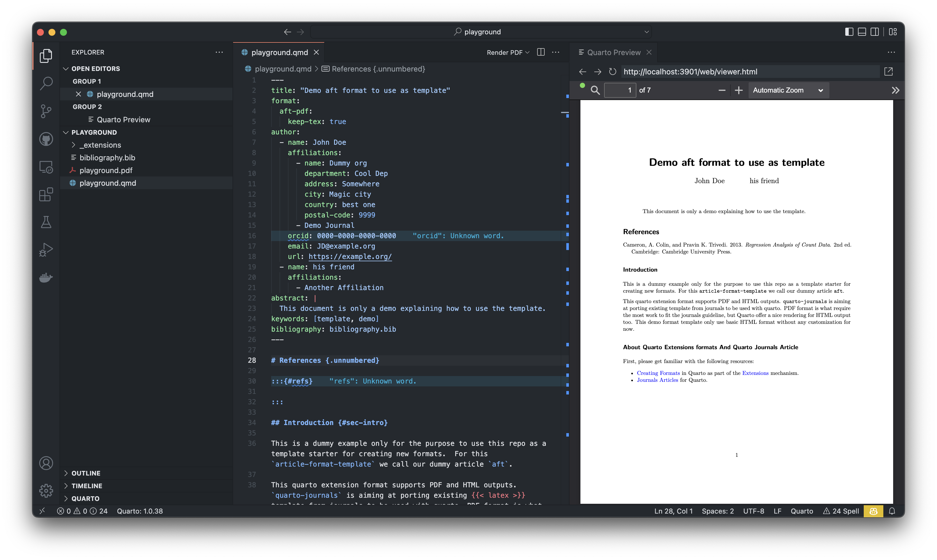Open Explorer views and more actions menu
Viewport: 937px width, 560px height.
(x=219, y=52)
